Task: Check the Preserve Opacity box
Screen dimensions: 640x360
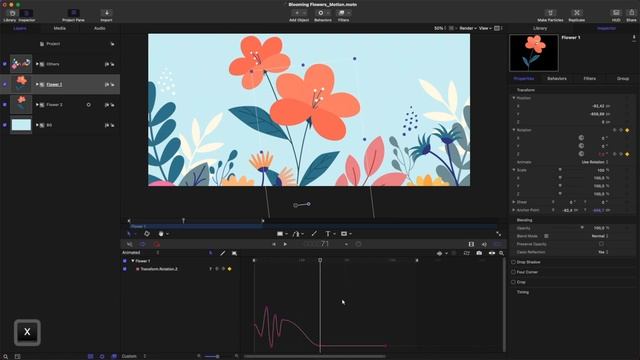Action: click(x=601, y=244)
